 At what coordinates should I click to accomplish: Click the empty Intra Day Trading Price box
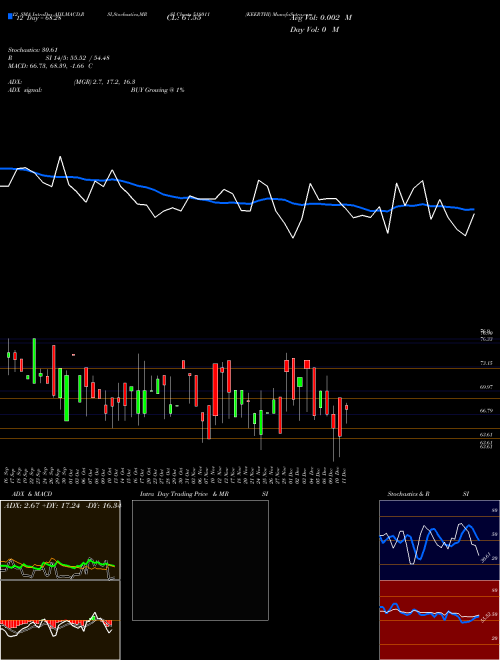click(200, 560)
